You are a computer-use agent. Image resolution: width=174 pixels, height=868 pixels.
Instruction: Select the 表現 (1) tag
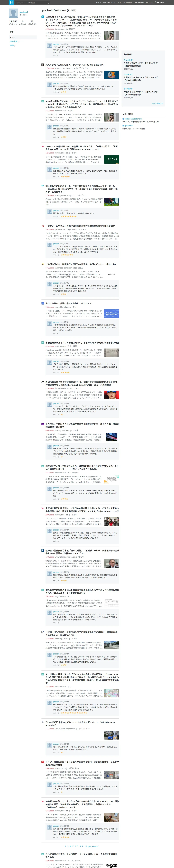tap(13, 45)
